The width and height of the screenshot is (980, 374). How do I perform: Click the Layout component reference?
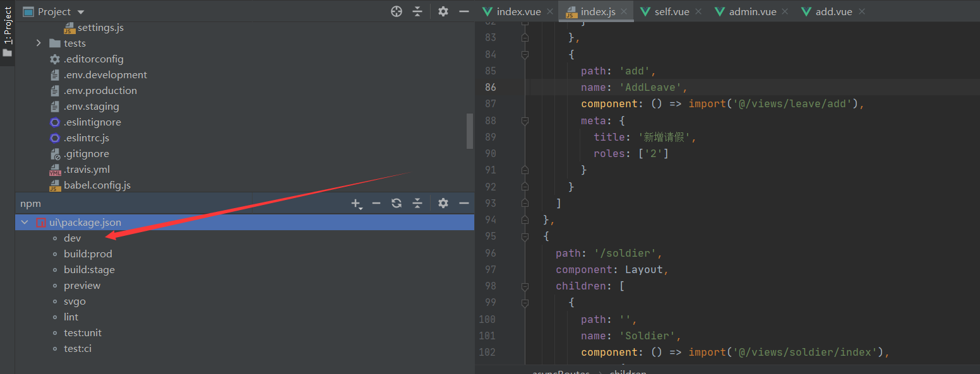coord(644,269)
